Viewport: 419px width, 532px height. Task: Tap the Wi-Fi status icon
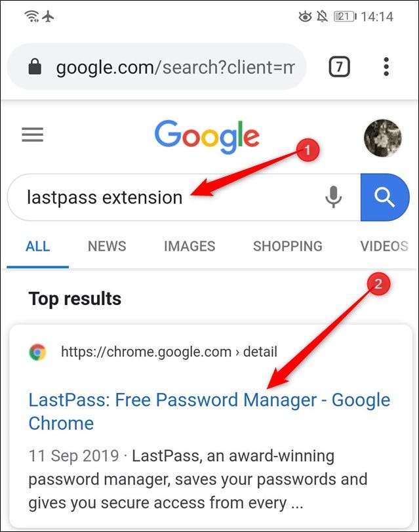point(31,16)
